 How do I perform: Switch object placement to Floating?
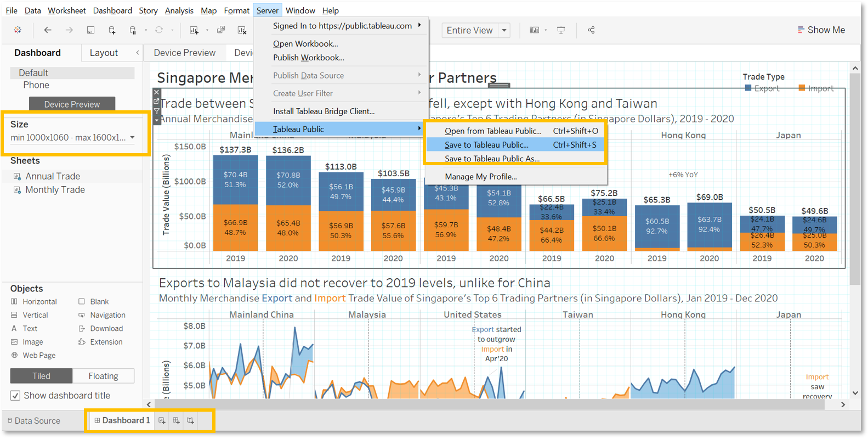pyautogui.click(x=103, y=376)
